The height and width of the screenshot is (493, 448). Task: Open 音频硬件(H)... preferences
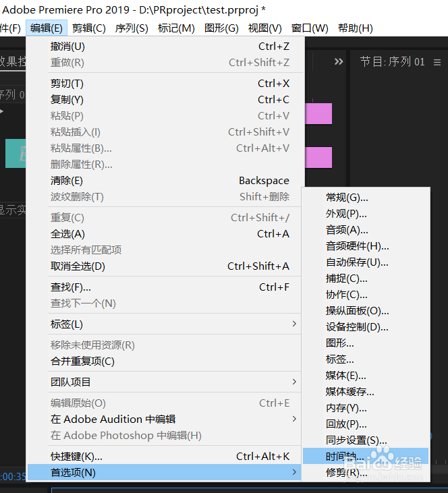[366, 246]
